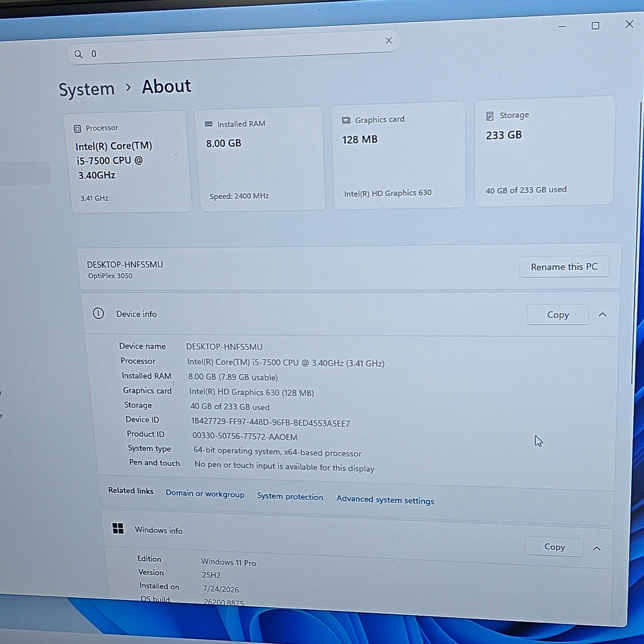Click the Speed: 2400 MHz text
The width and height of the screenshot is (644, 644).
click(239, 196)
